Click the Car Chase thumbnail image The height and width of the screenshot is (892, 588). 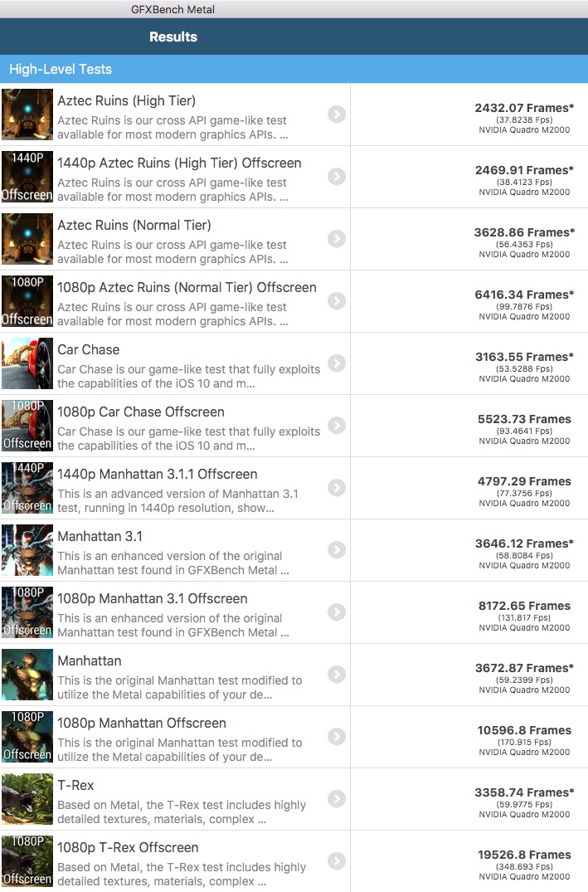click(27, 363)
